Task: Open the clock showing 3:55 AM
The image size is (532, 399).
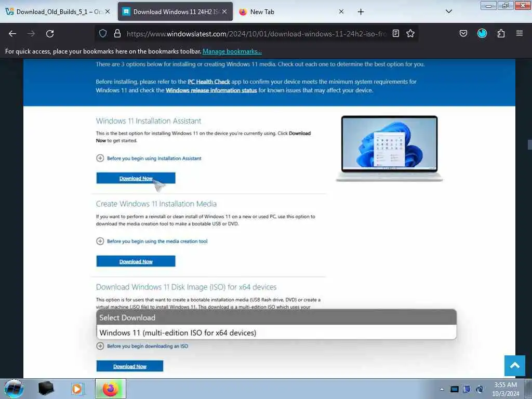Action: tap(506, 389)
